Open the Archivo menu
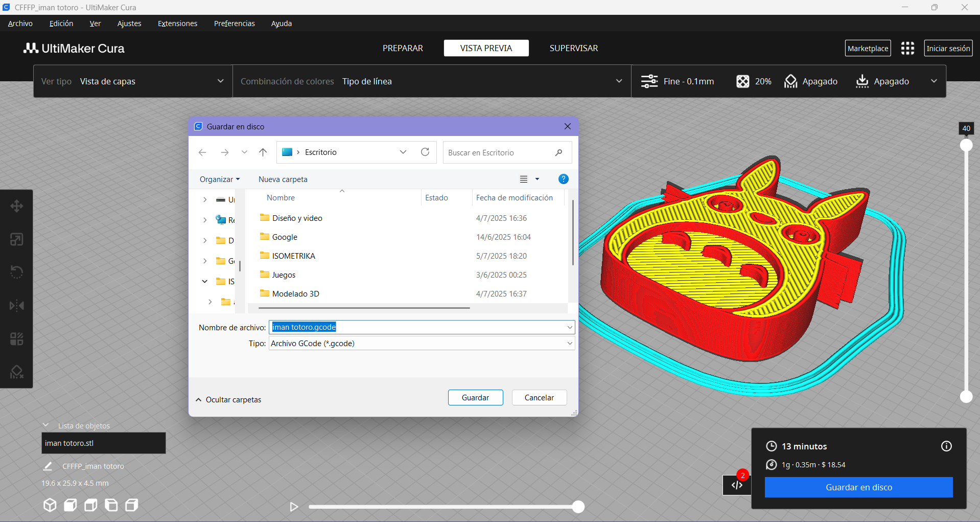Viewport: 980px width, 522px height. tap(20, 24)
